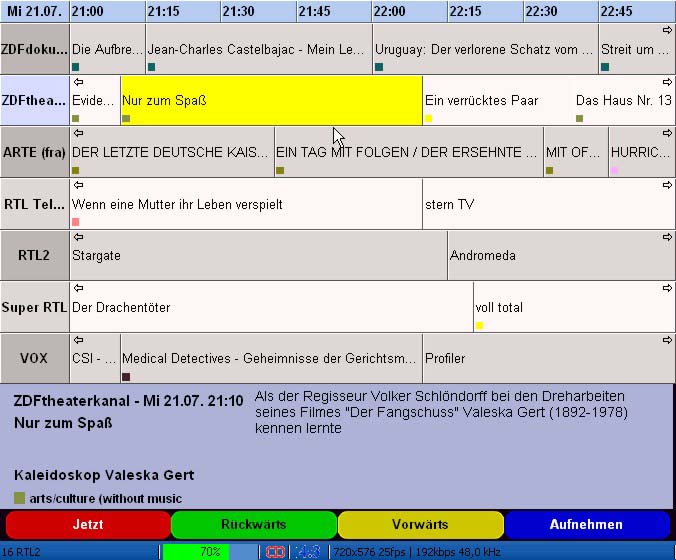
Task: Click the right arrow in Super RTL row
Action: 667,288
